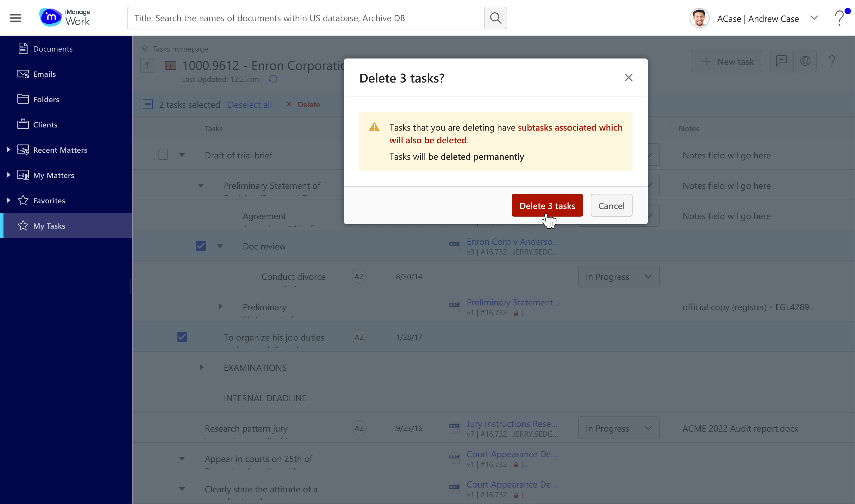Select My Tasks in the sidebar
This screenshot has height=504, width=855.
[x=49, y=225]
